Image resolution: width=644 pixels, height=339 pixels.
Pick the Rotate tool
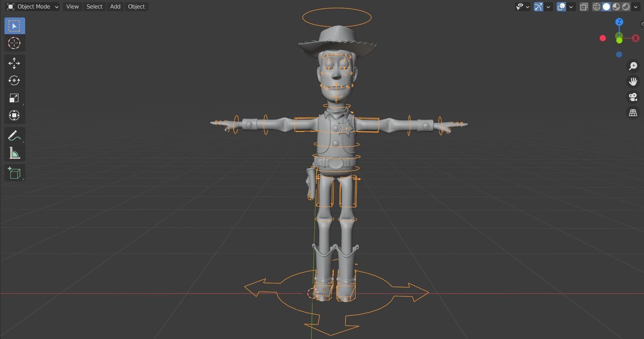point(15,80)
